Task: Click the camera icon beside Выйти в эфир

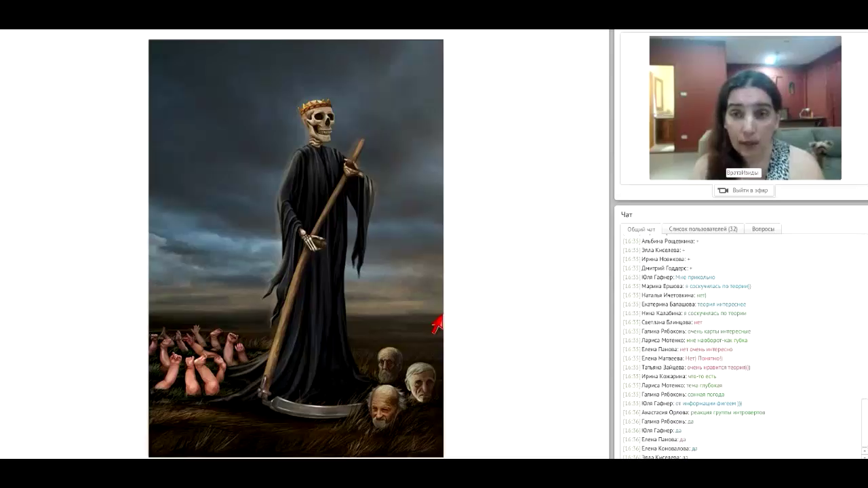Action: point(723,190)
